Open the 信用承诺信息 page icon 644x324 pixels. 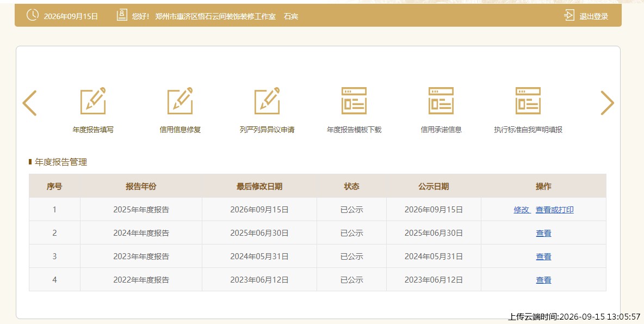(441, 101)
